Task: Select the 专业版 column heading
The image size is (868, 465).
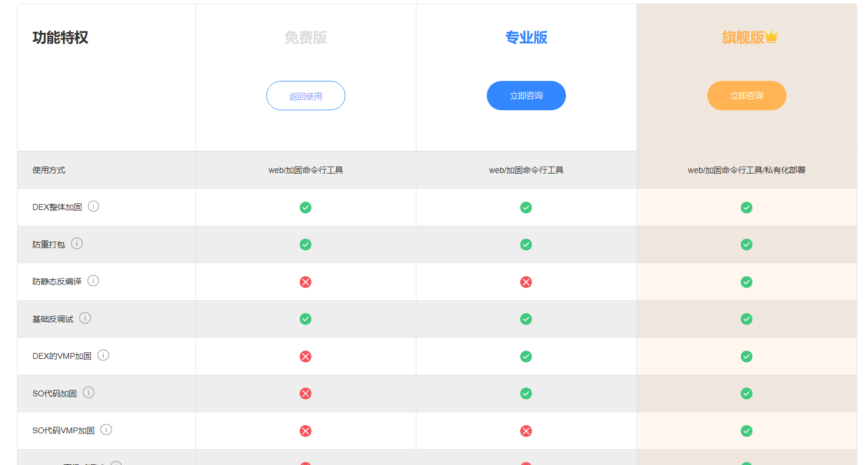Action: tap(526, 38)
